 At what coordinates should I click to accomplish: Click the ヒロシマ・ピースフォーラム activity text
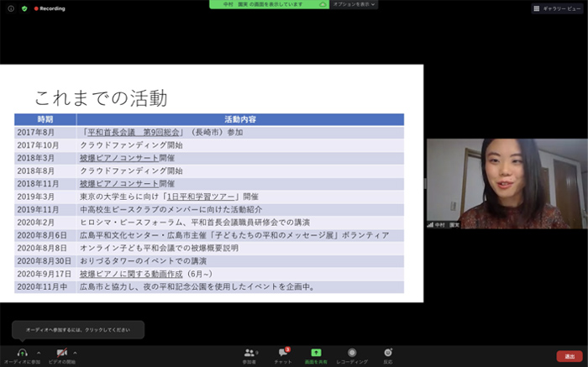tap(195, 223)
